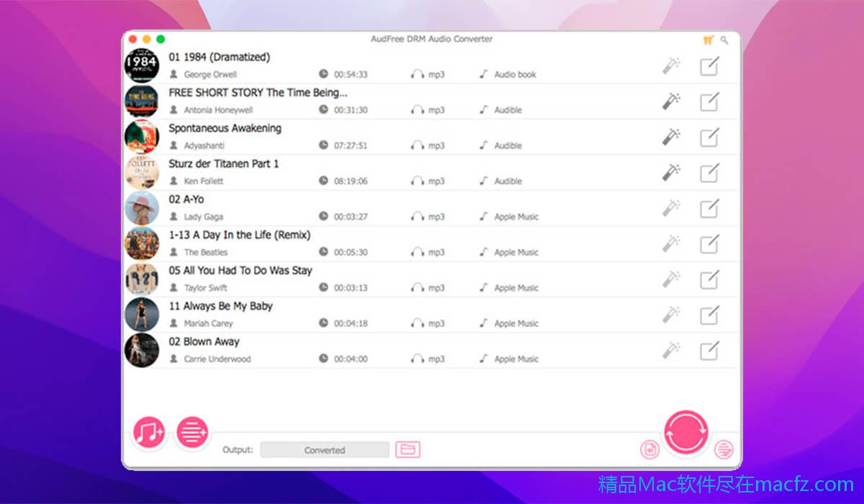Click the duration 07:27:51
Image resolution: width=864 pixels, height=504 pixels.
coord(351,145)
